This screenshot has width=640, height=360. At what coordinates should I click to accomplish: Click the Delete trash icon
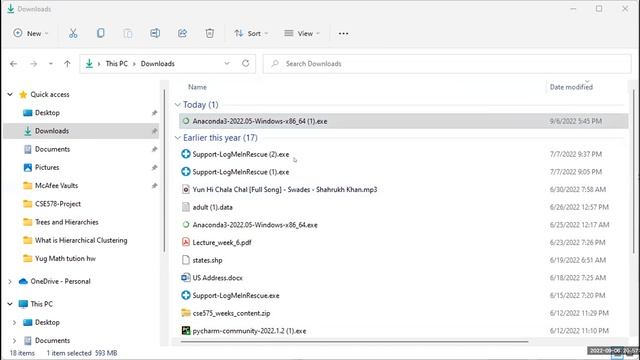[210, 33]
